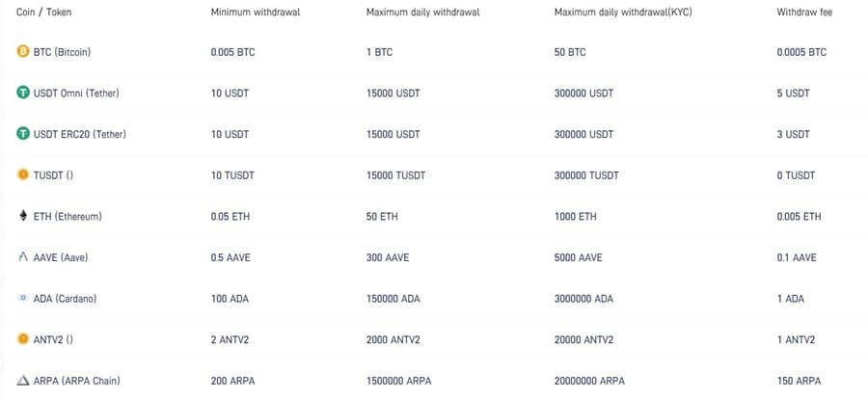This screenshot has height=400, width=868.
Task: Select the Withdraw fee column header
Action: tap(804, 13)
